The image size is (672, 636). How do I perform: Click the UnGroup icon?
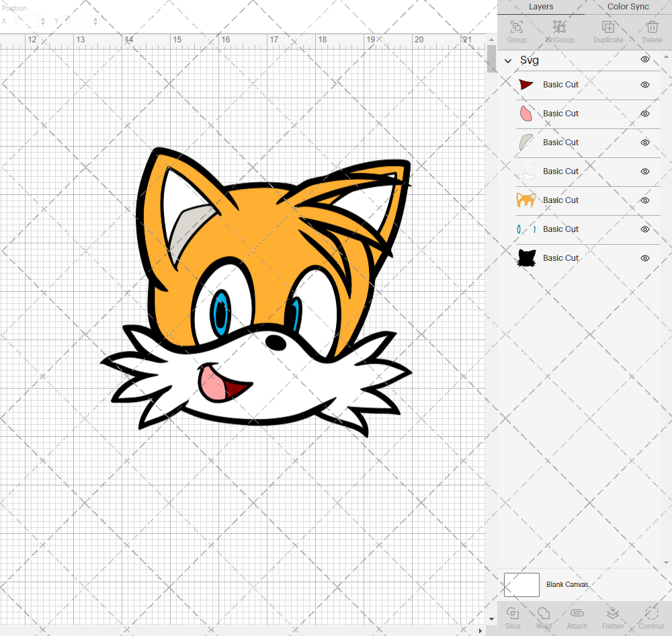[x=559, y=32]
